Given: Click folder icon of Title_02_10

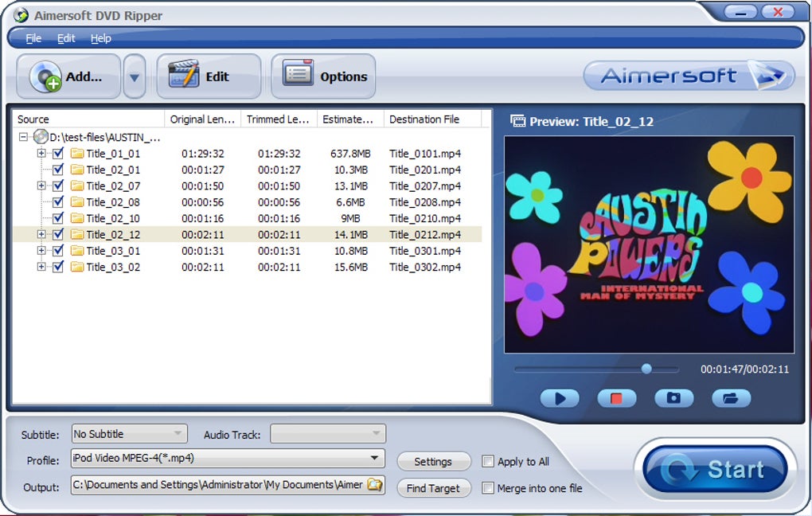Looking at the screenshot, I should coord(77,218).
